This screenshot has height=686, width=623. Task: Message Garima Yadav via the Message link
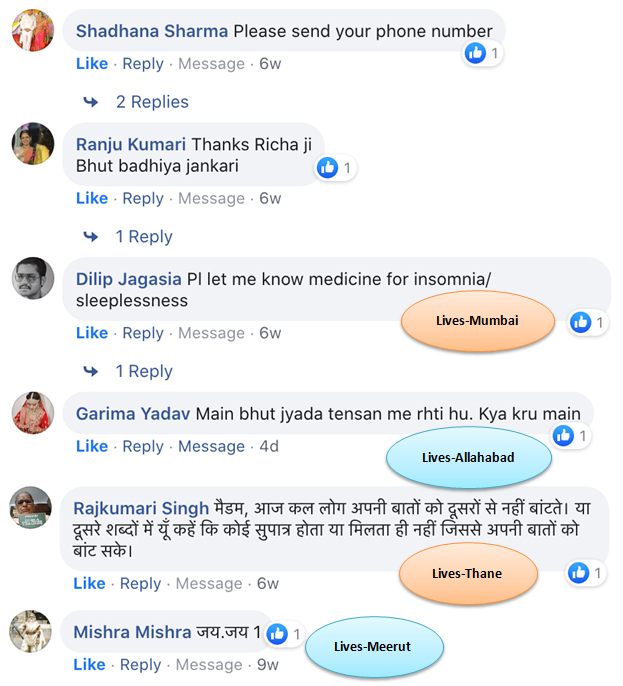click(x=211, y=446)
